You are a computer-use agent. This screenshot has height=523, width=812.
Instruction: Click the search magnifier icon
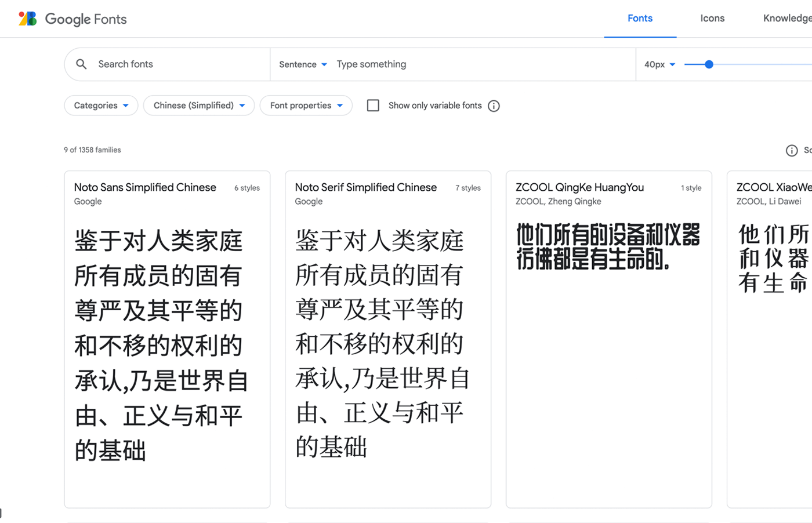coord(82,64)
